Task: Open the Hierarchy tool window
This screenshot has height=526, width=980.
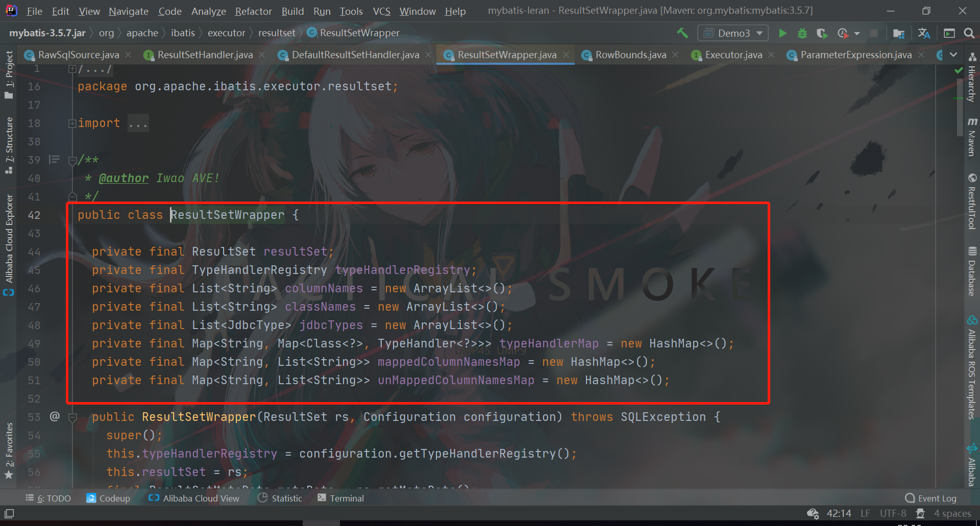Action: (x=972, y=77)
